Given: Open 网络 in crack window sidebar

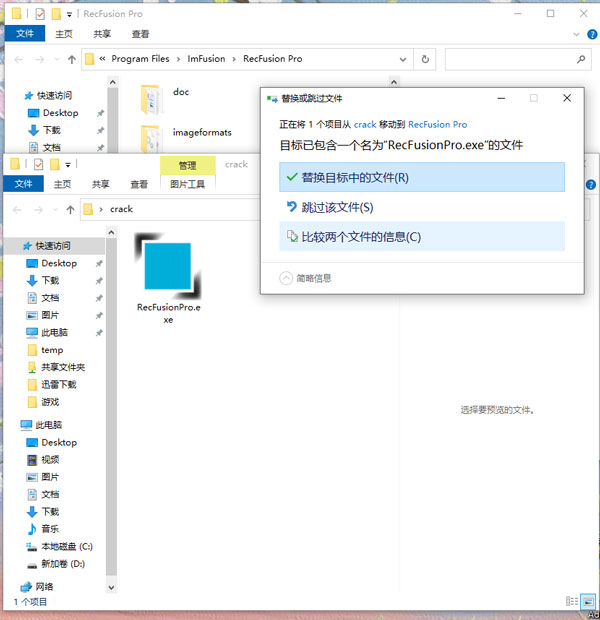Looking at the screenshot, I should pos(44,587).
